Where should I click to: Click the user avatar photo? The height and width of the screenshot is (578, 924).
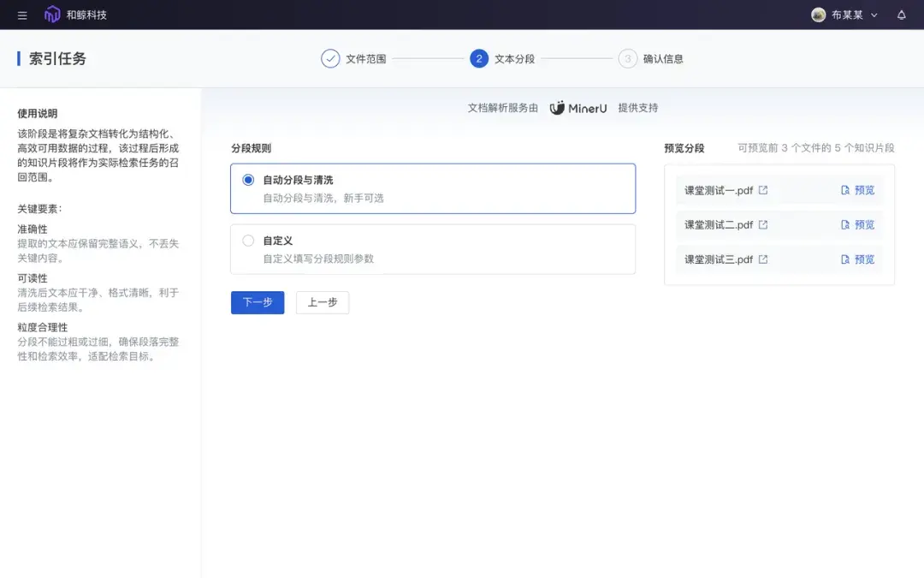click(818, 15)
